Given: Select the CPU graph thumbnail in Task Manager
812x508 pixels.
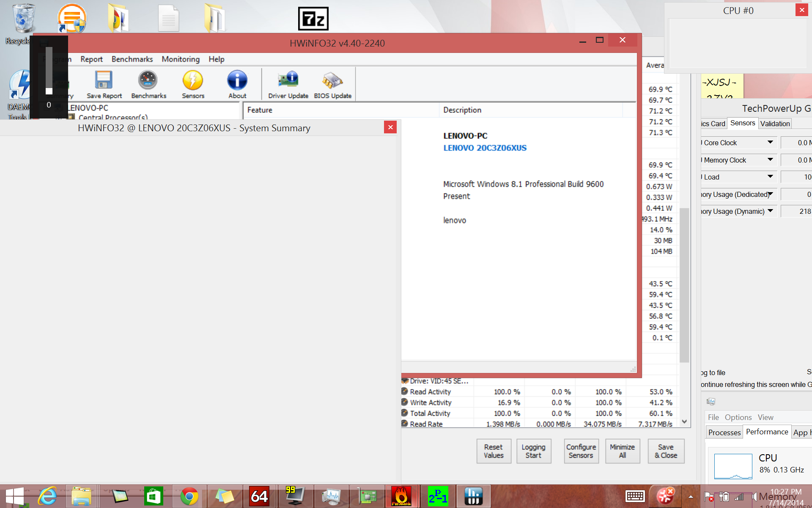Looking at the screenshot, I should (733, 466).
